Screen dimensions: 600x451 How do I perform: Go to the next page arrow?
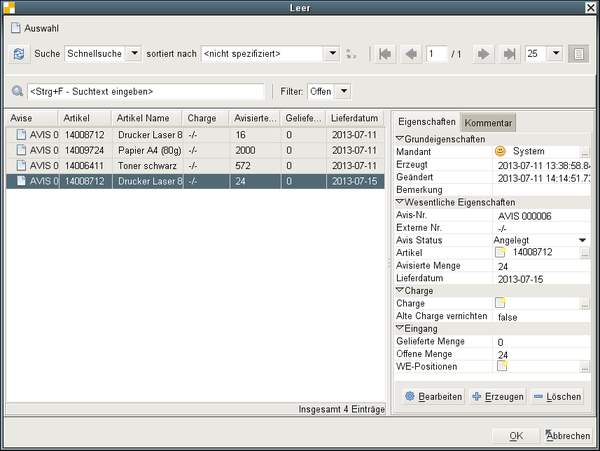(483, 54)
